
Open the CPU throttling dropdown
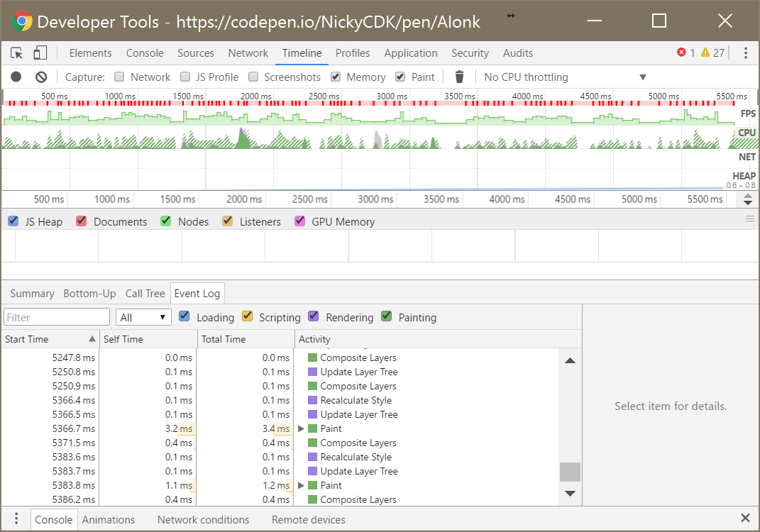[565, 77]
